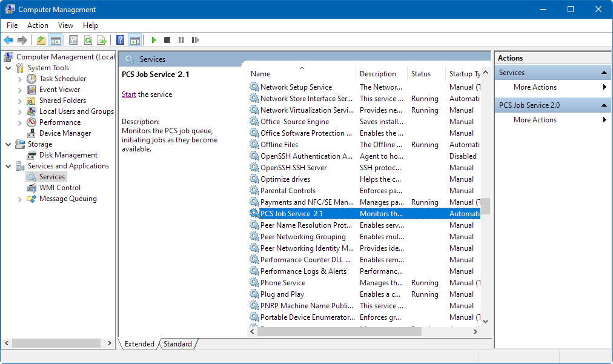Click gear icon of Phone Service
Viewport: 613px width, 364px height.
[x=254, y=282]
